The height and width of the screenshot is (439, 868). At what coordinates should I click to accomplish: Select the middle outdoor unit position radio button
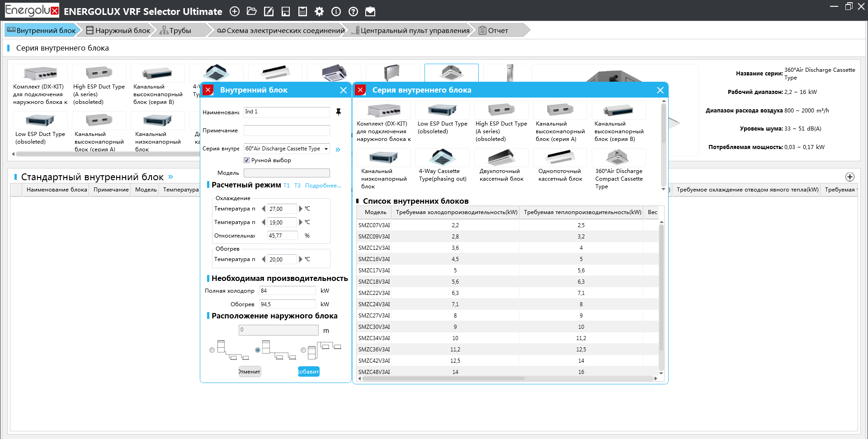pos(258,350)
